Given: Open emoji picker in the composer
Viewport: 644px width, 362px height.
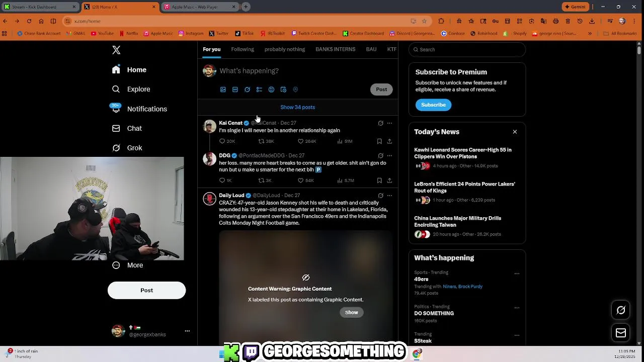Looking at the screenshot, I should tap(271, 89).
